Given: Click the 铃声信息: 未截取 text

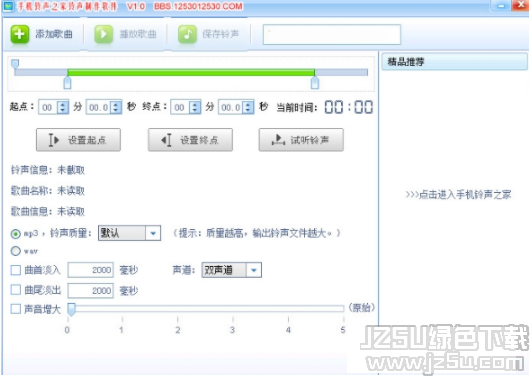Looking at the screenshot, I should (x=48, y=170).
